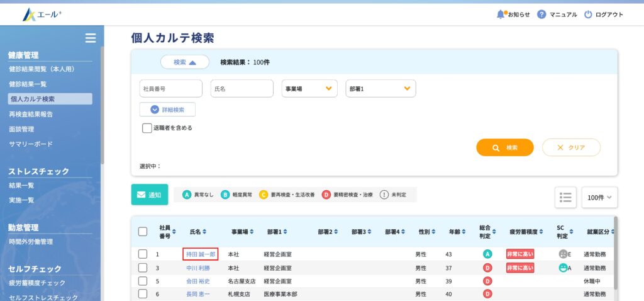Expand the 詳細検索 advanced search

tap(167, 110)
